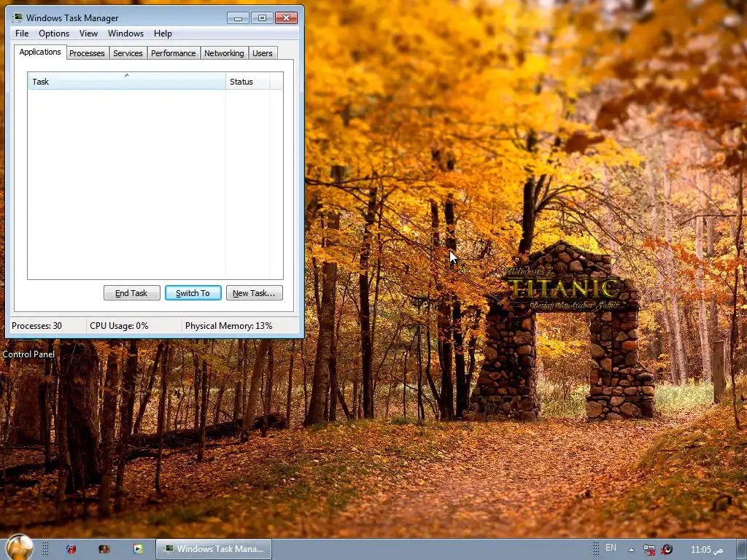The image size is (747, 560).
Task: Click the Show desktop strip at taskbar end
Action: 741,550
